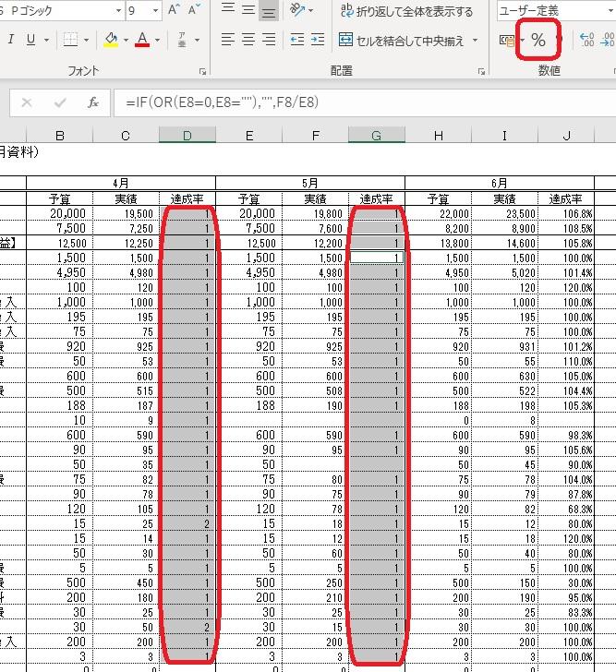Image resolution: width=616 pixels, height=672 pixels.
Task: Select column G header
Action: click(x=376, y=136)
